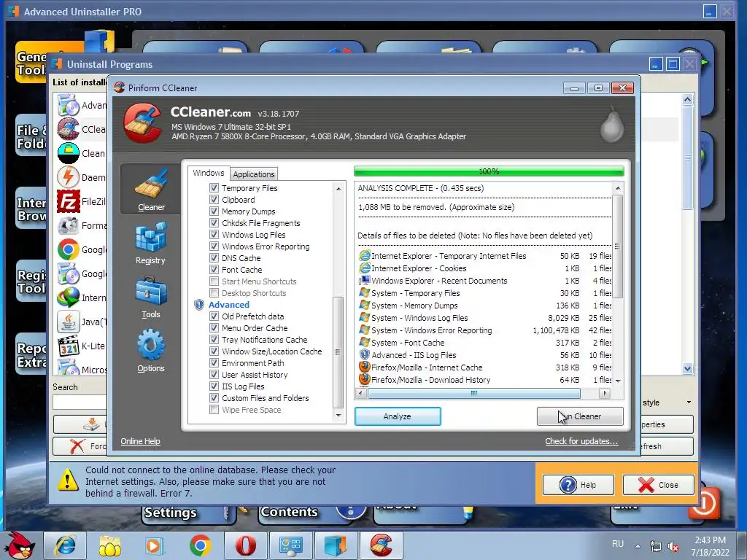Select the Clean entry icon in program list
The height and width of the screenshot is (560, 747).
[x=68, y=153]
